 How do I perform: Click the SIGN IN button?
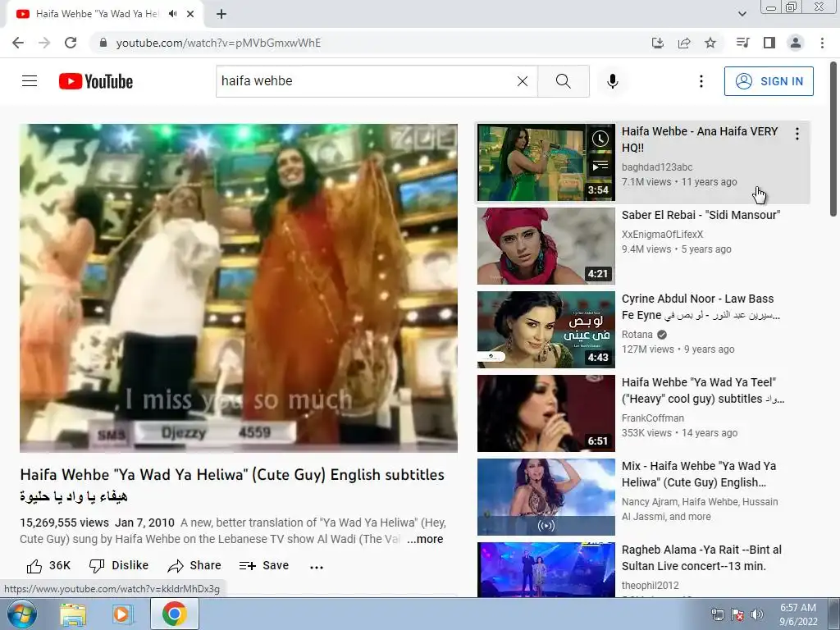[769, 81]
